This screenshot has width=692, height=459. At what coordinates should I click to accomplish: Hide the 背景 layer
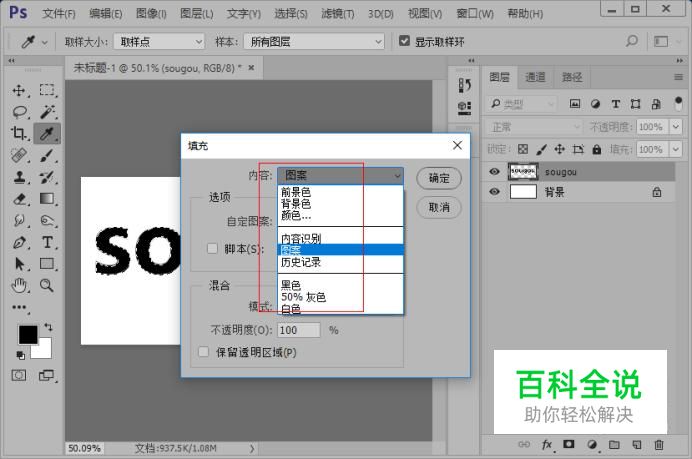[495, 192]
